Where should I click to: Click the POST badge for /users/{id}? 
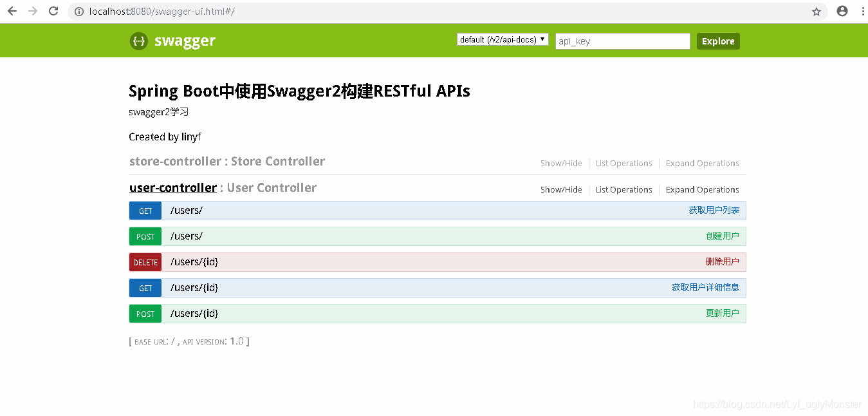pos(145,314)
